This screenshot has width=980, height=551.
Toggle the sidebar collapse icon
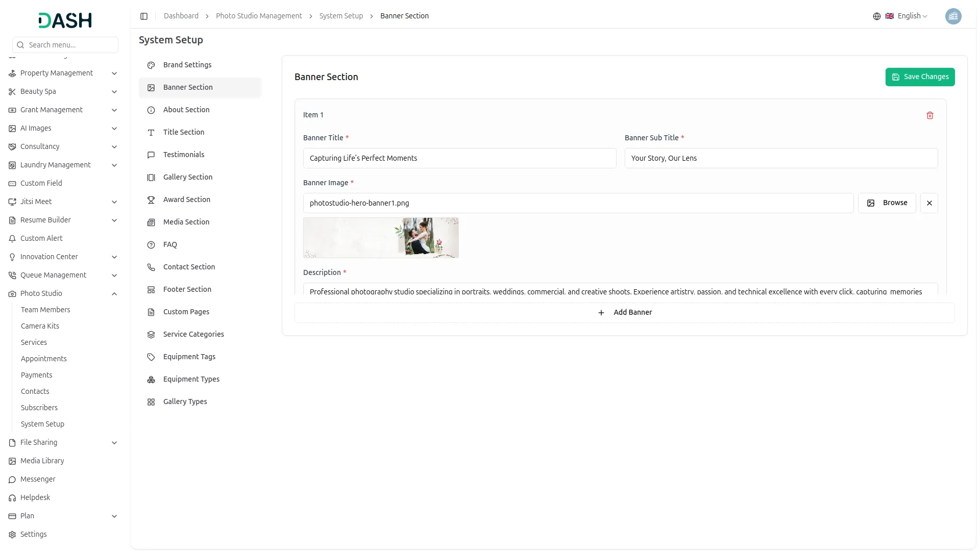144,16
